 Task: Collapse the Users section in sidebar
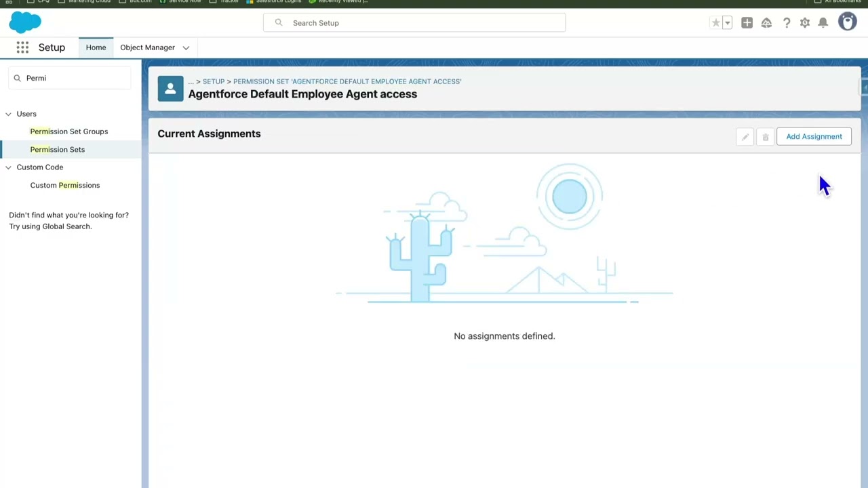click(8, 114)
